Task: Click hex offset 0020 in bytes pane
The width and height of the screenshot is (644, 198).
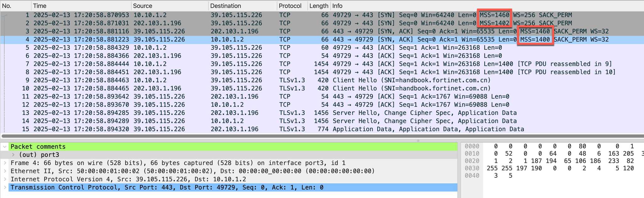Action: [x=472, y=161]
